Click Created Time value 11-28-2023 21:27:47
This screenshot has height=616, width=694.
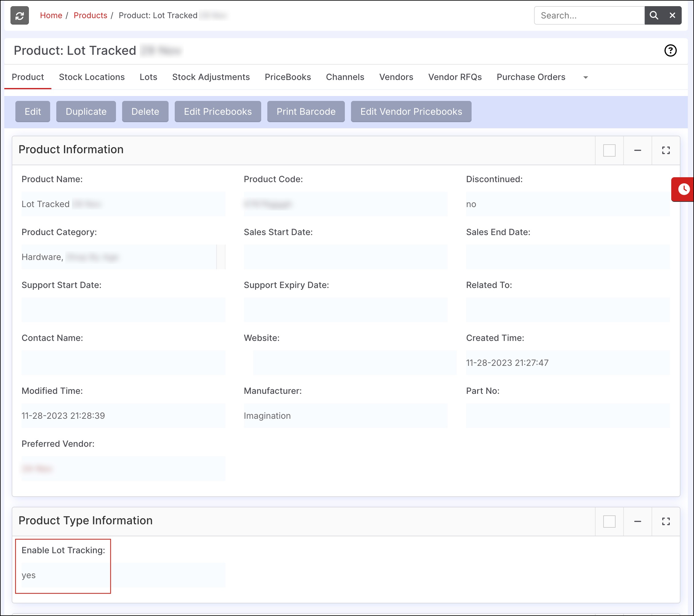click(x=507, y=363)
